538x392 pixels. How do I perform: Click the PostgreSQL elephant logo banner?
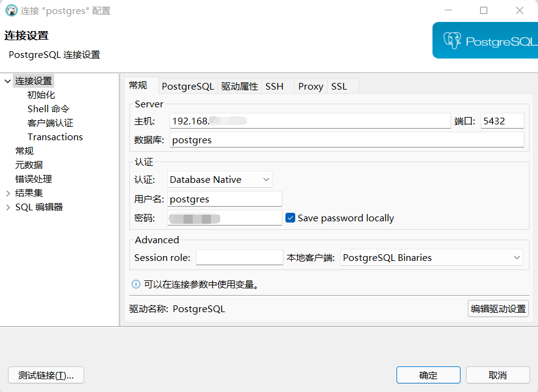(484, 41)
